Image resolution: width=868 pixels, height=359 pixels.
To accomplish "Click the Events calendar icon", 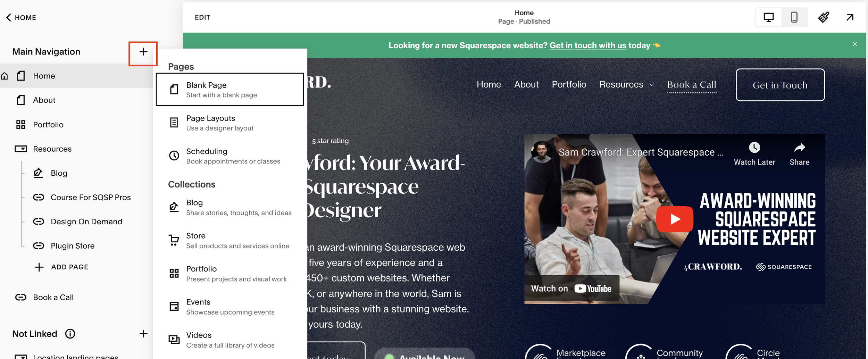I will pos(174,307).
